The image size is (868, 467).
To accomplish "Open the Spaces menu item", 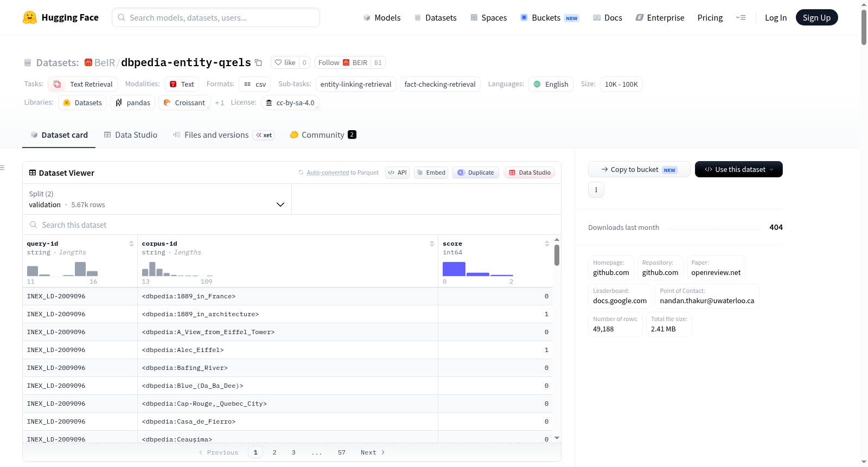I will click(488, 17).
